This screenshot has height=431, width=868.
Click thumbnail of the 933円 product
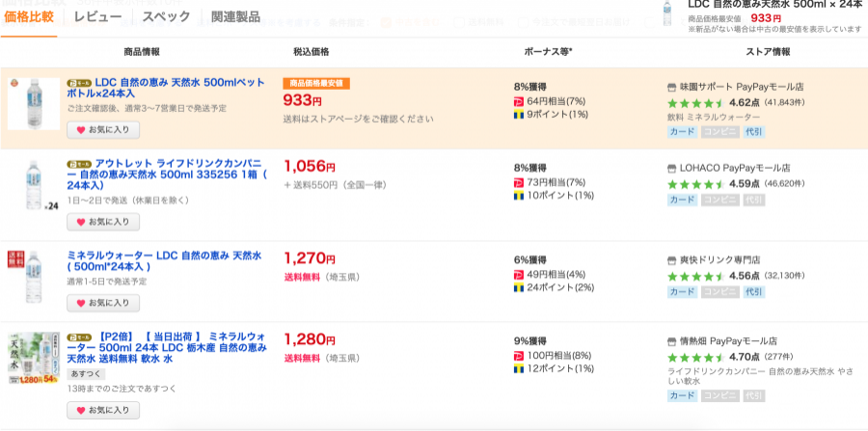pos(35,104)
